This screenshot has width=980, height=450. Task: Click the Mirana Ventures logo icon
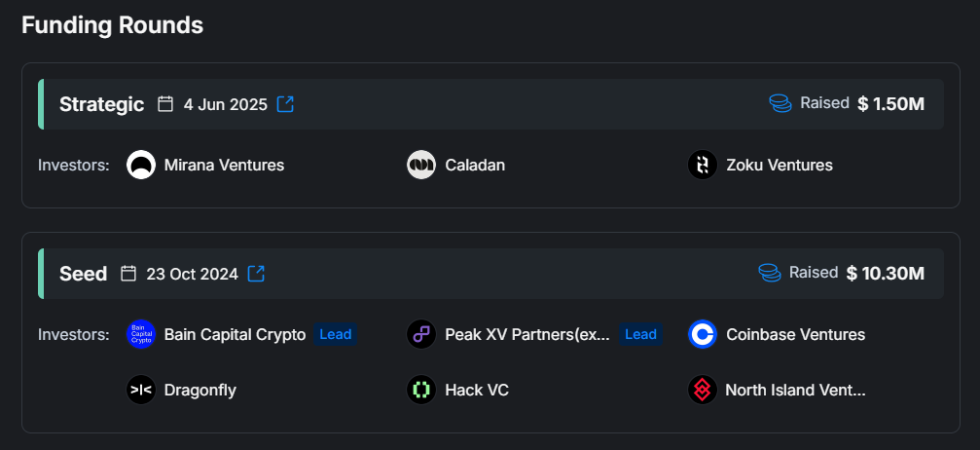pyautogui.click(x=141, y=165)
